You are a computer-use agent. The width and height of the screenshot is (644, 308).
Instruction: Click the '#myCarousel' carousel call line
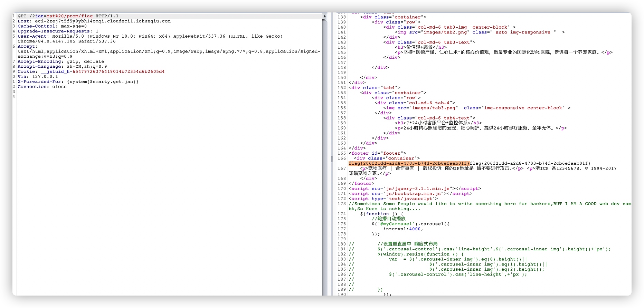pos(410,224)
